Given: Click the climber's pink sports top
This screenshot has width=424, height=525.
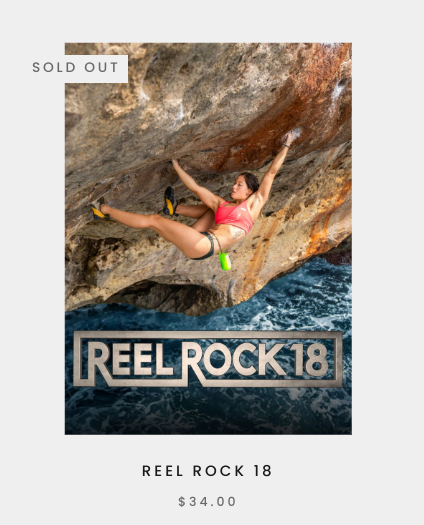Looking at the screenshot, I should pyautogui.click(x=234, y=216).
